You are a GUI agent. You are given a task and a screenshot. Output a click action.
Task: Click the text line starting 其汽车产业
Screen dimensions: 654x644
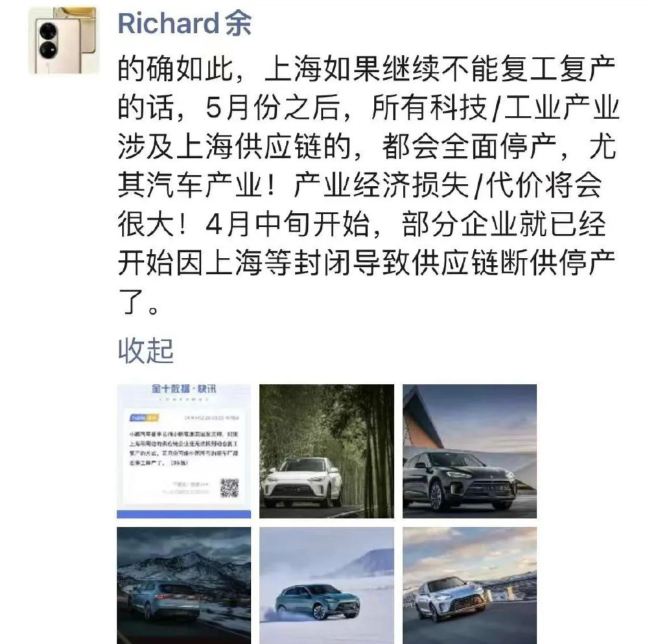(x=360, y=185)
